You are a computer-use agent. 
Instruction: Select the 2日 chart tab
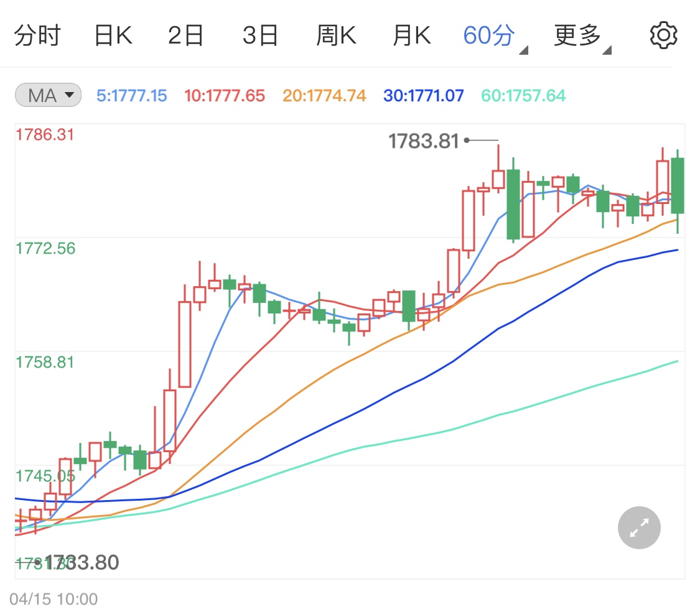pos(185,35)
